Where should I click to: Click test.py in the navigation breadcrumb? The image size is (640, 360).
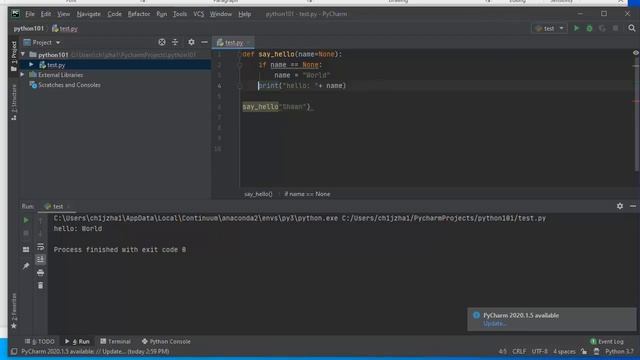[65, 29]
